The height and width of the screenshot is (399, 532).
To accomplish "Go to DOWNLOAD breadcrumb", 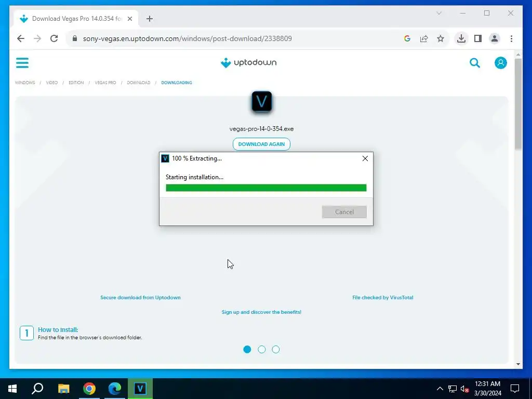I will 138,83.
